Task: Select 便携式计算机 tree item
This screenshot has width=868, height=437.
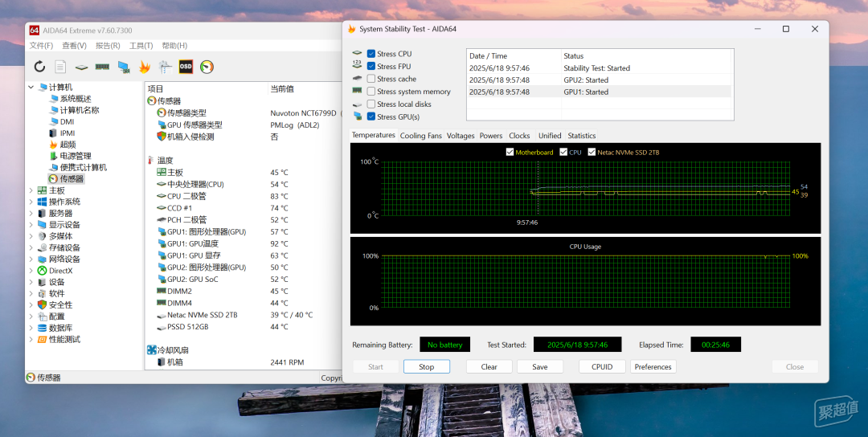Action: click(83, 167)
